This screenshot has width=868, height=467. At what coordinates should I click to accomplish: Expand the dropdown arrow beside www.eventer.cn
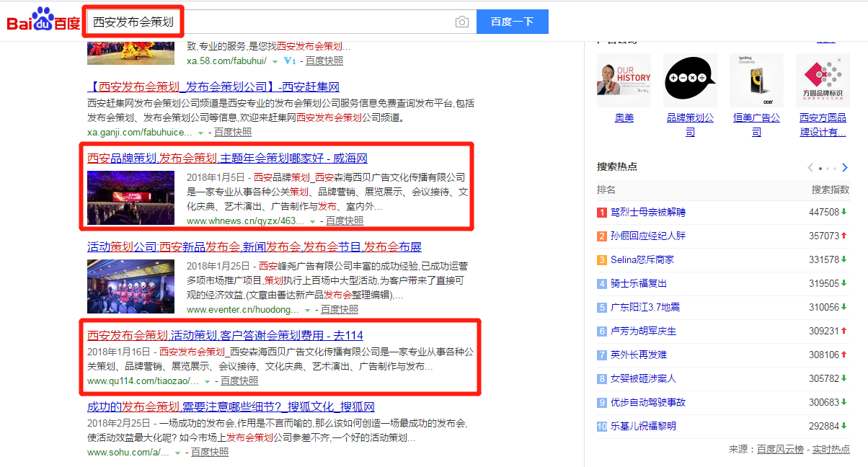pyautogui.click(x=307, y=310)
